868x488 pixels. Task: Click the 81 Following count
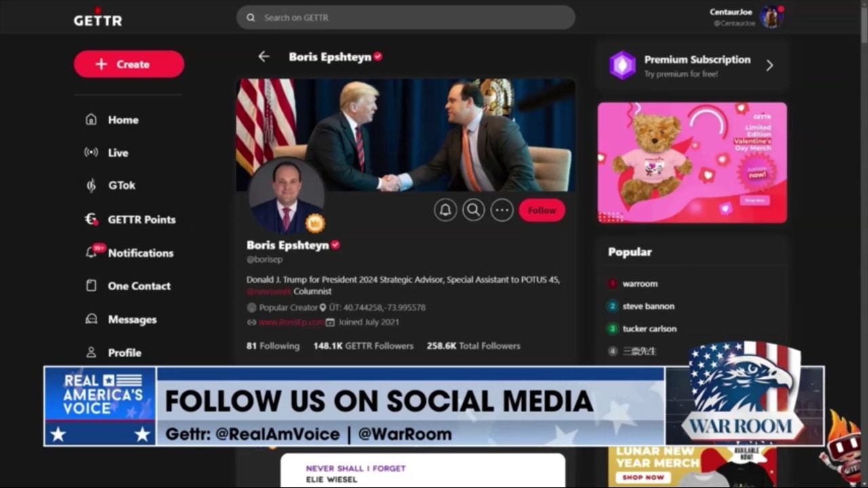(x=273, y=346)
